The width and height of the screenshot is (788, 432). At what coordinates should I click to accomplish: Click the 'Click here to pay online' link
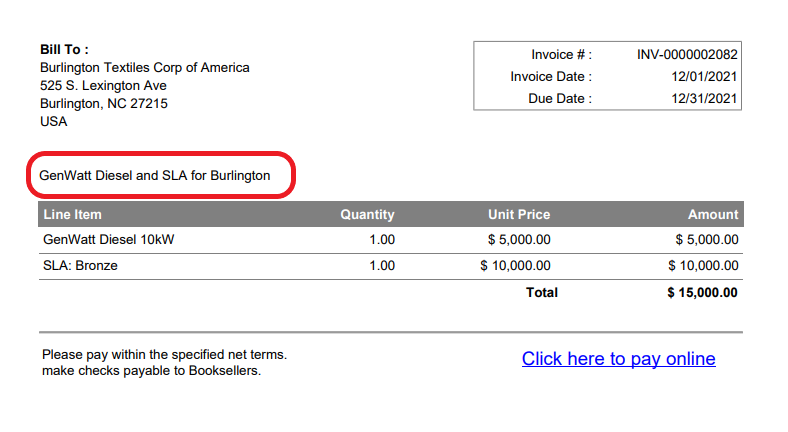tap(618, 359)
